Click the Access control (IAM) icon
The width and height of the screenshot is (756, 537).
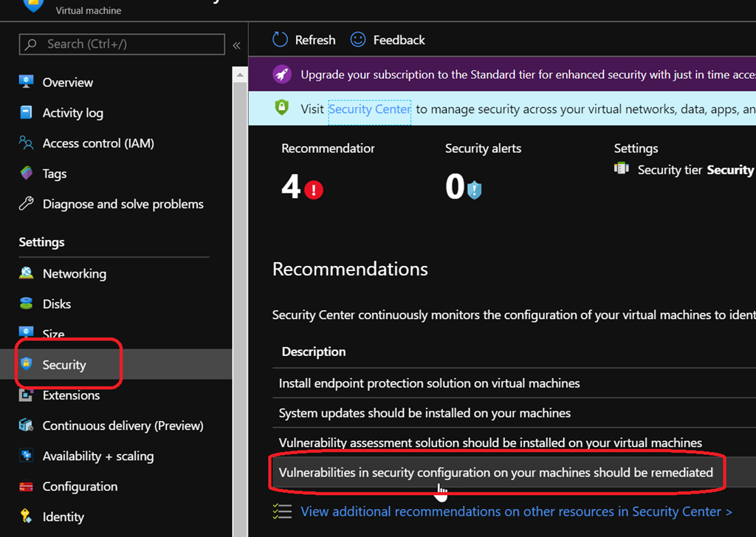27,143
